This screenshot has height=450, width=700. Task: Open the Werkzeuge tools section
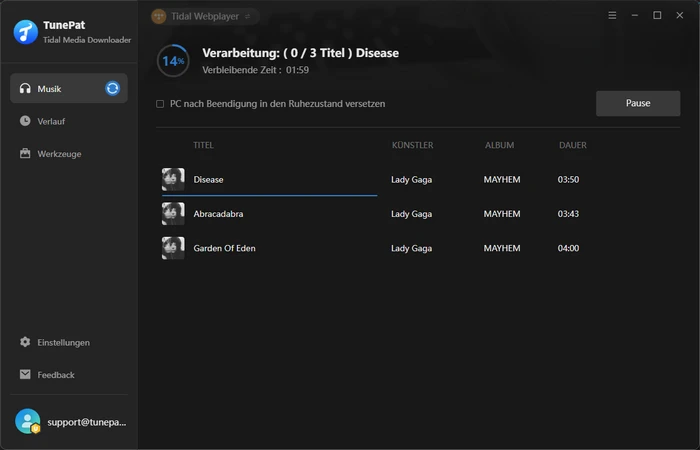(69, 154)
